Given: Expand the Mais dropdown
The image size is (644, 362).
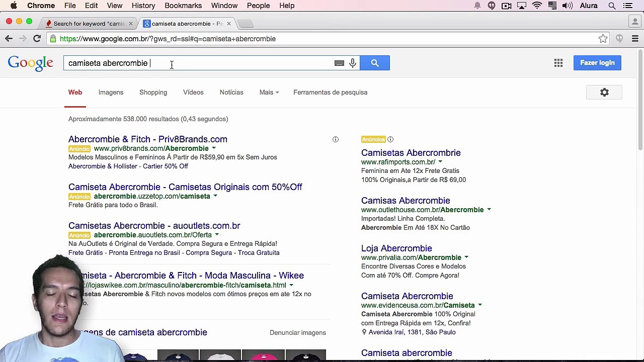Looking at the screenshot, I should [x=269, y=93].
